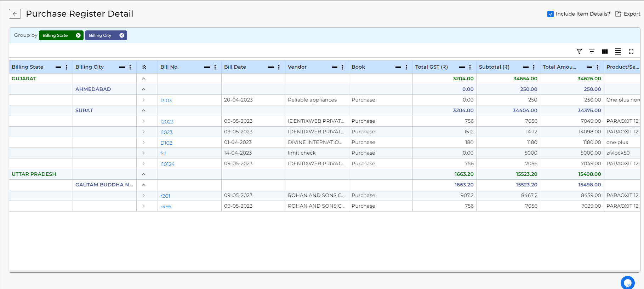Viewport: 644px width, 289px height.
Task: Click the Bill Date column header label
Action: click(235, 67)
